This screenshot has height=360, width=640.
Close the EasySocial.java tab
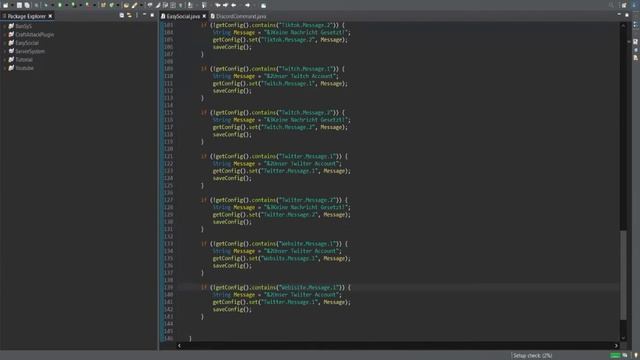[x=204, y=16]
